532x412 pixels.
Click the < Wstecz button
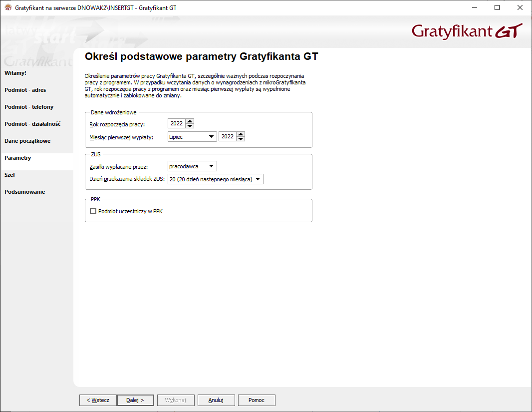coord(98,400)
